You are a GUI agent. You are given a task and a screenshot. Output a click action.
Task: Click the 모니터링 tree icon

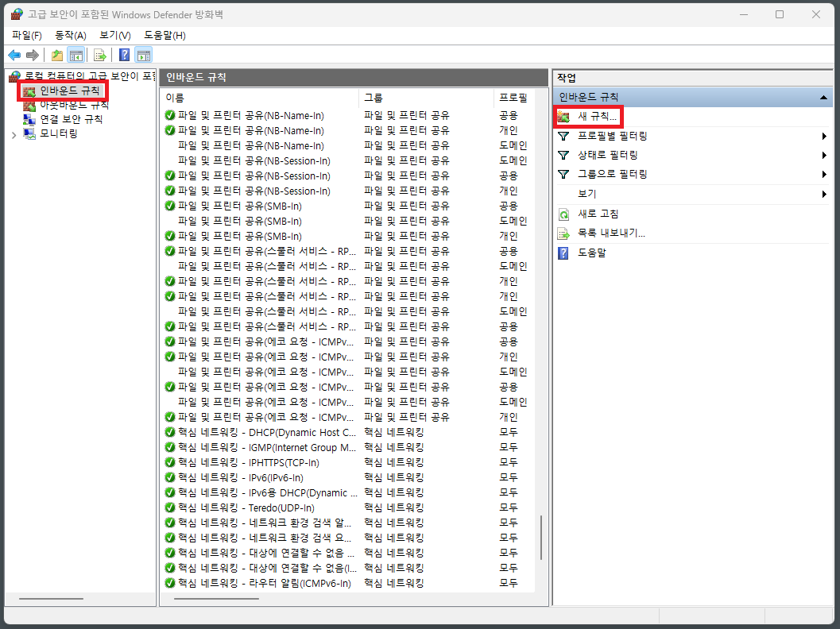coord(29,134)
